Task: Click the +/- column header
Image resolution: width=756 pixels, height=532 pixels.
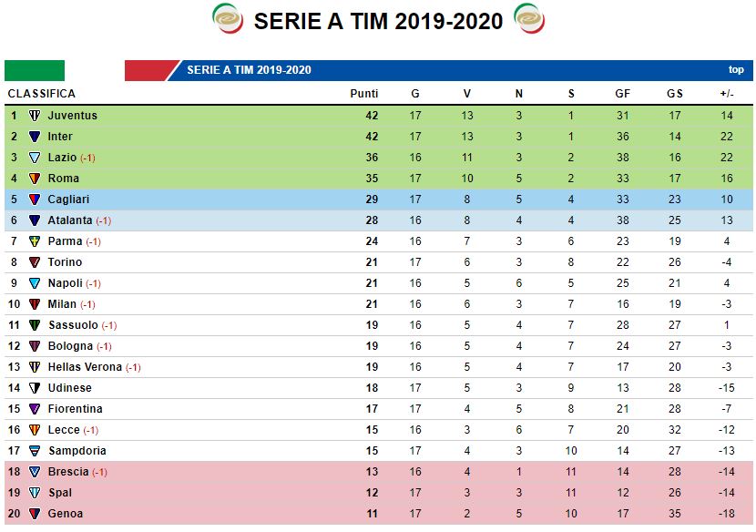Action: point(727,94)
